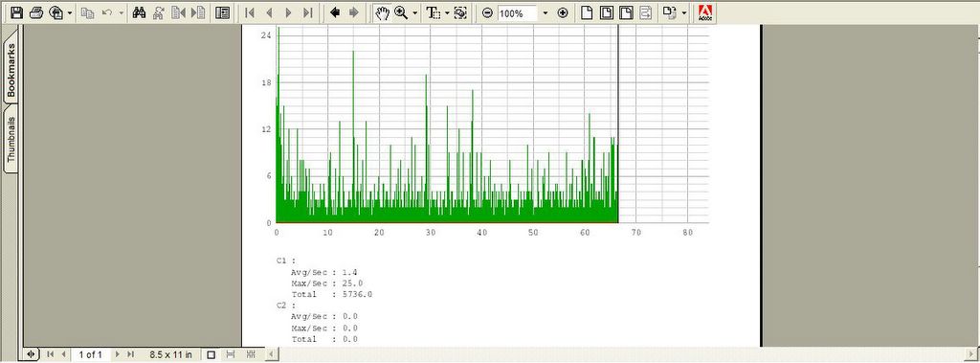Screen dimensions: 980x363
Task: Go to previous search result document icon
Action: (178, 12)
